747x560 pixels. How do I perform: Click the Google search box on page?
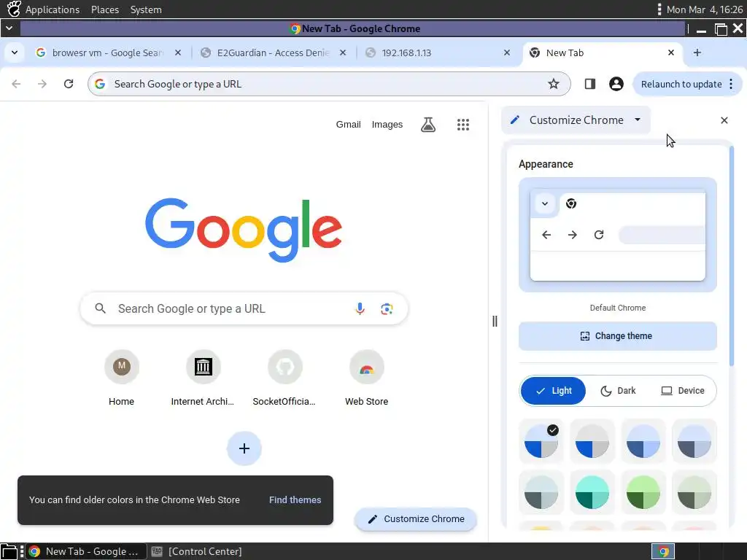[244, 308]
